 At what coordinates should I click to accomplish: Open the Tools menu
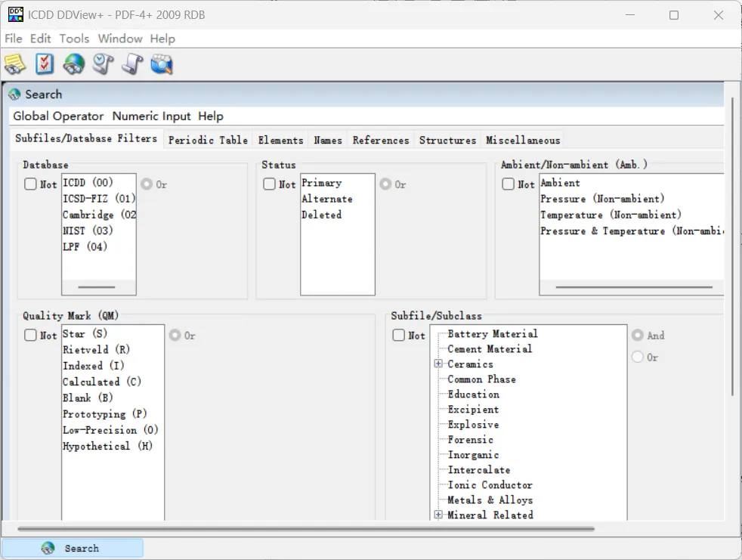tap(74, 39)
